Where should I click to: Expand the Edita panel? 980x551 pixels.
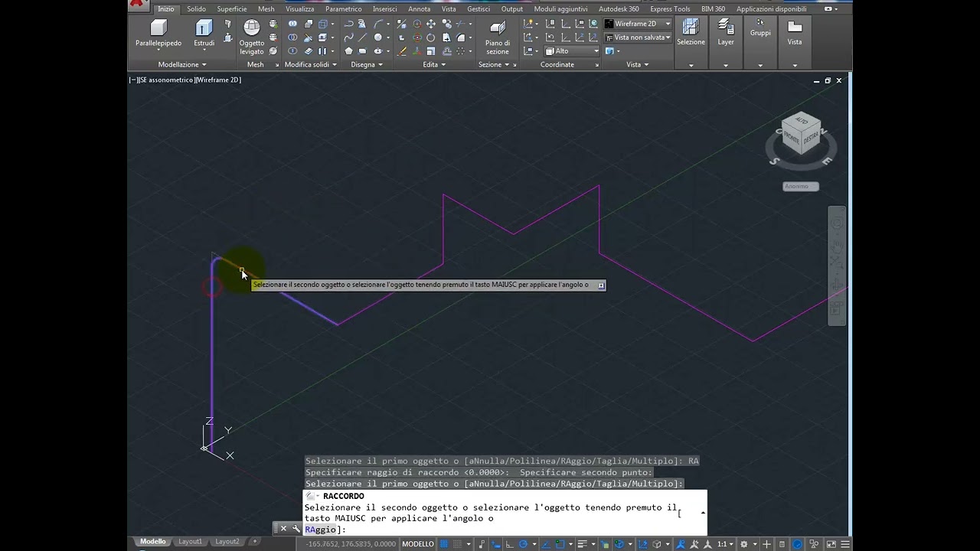[x=434, y=64]
